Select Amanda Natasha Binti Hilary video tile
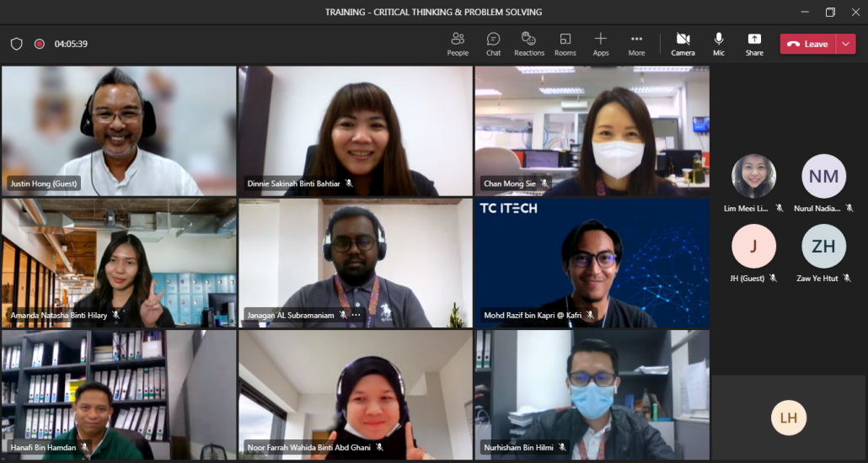 tap(119, 263)
